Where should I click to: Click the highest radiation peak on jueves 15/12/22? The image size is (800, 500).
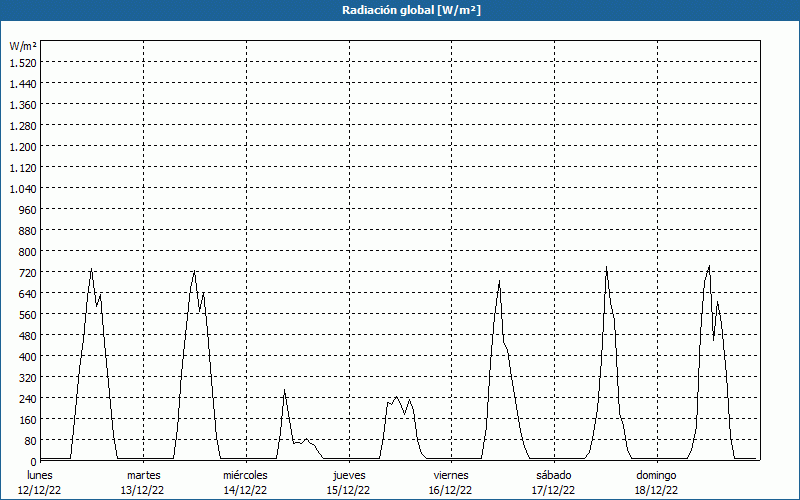pos(396,396)
